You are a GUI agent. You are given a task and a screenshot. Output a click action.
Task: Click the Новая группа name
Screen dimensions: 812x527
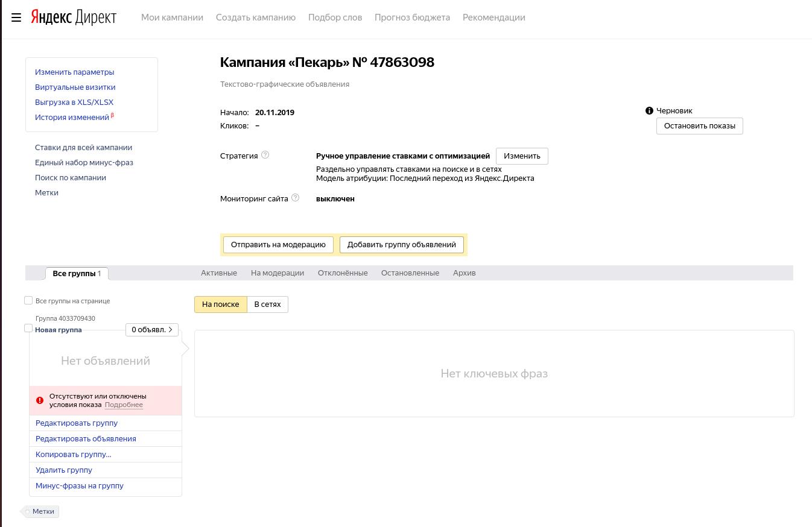59,330
